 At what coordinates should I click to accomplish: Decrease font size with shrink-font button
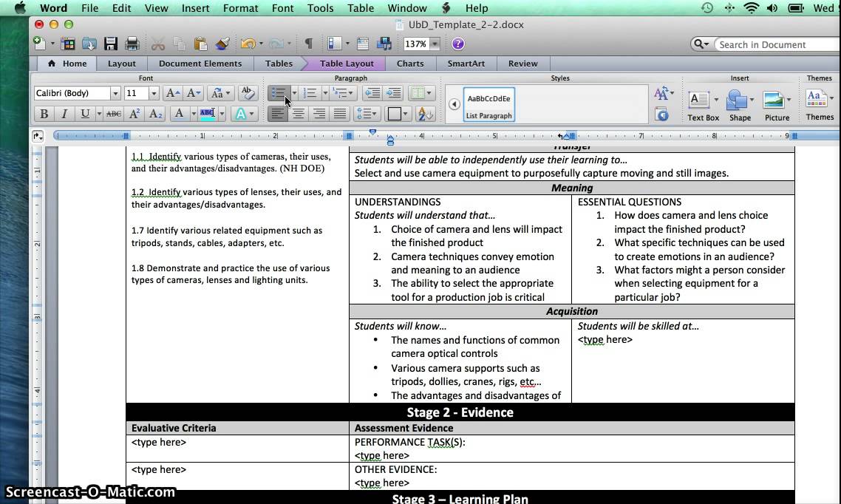[194, 93]
